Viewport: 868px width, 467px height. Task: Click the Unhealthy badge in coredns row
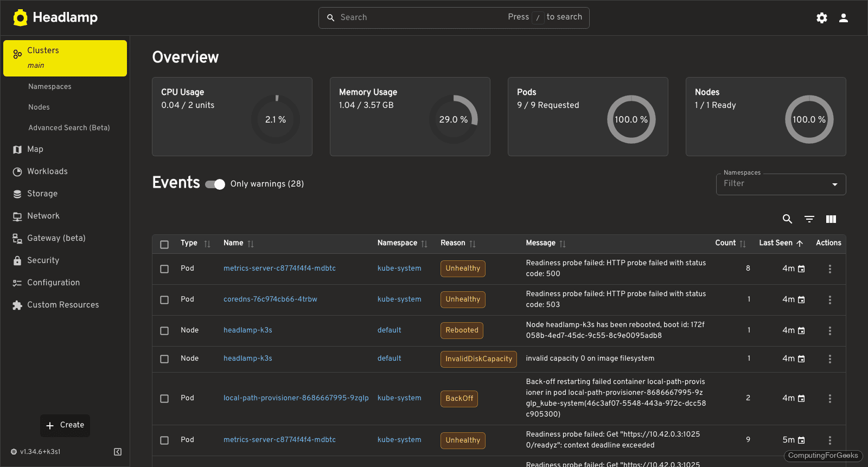[x=463, y=299]
